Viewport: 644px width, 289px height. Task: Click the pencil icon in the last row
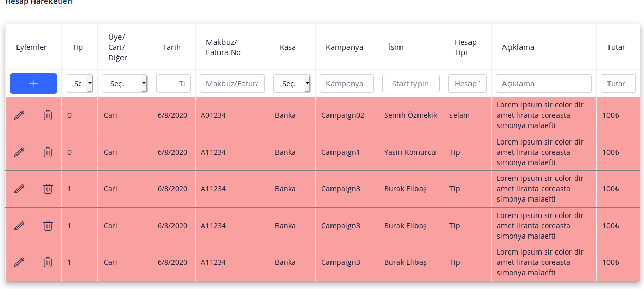click(19, 262)
